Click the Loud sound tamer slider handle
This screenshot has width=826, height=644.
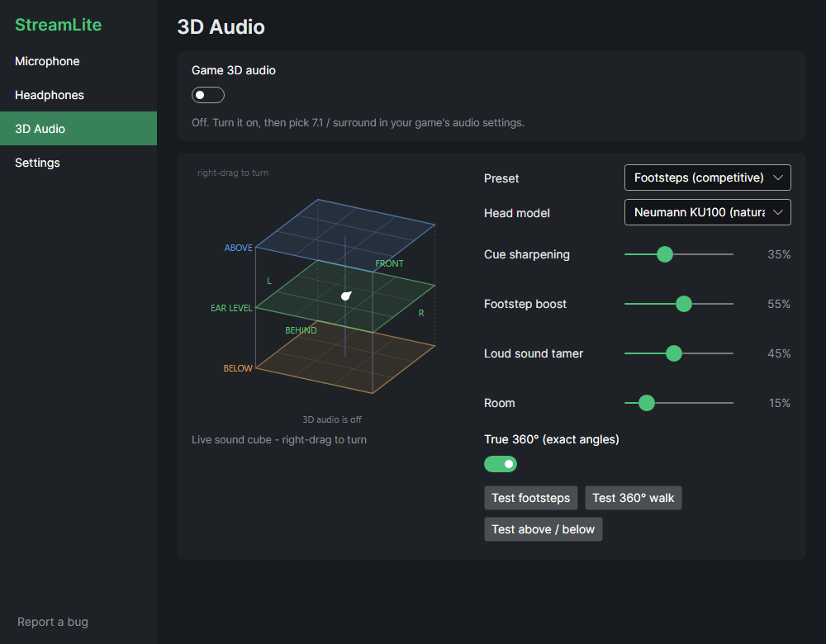click(673, 353)
